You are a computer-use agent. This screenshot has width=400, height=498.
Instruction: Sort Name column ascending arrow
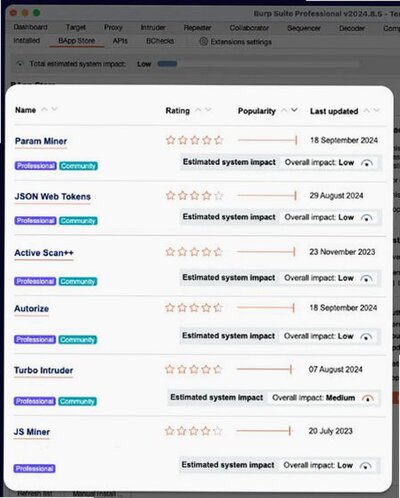pyautogui.click(x=44, y=109)
